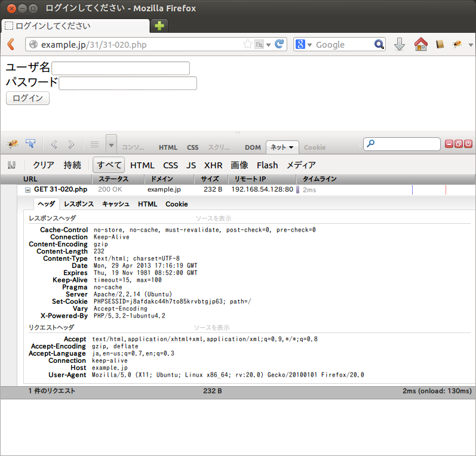Open a new tab with plus button

point(159,26)
